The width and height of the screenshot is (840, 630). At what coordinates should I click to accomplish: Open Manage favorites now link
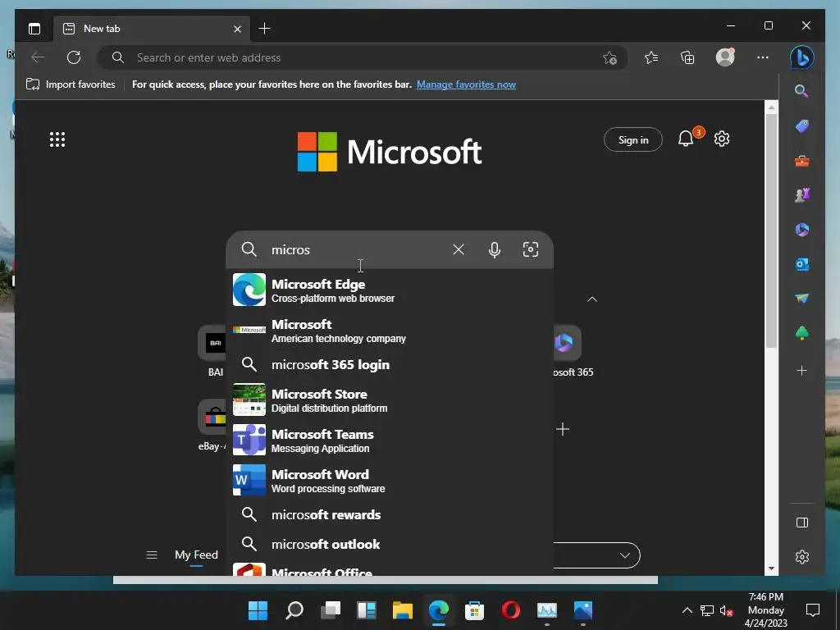pos(466,84)
